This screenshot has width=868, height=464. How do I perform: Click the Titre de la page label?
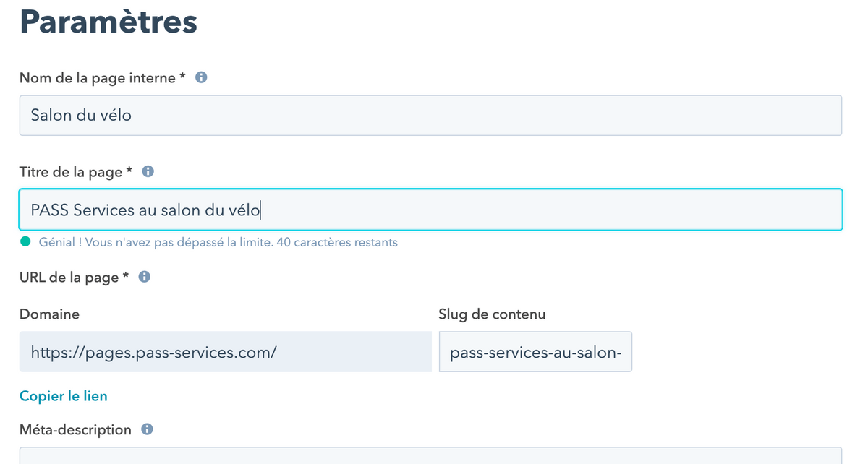(x=76, y=173)
